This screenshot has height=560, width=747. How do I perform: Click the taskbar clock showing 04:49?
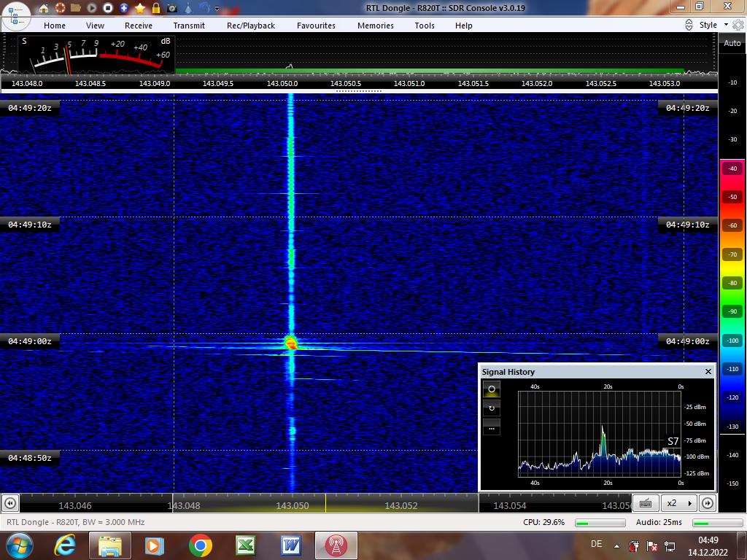[x=708, y=546]
